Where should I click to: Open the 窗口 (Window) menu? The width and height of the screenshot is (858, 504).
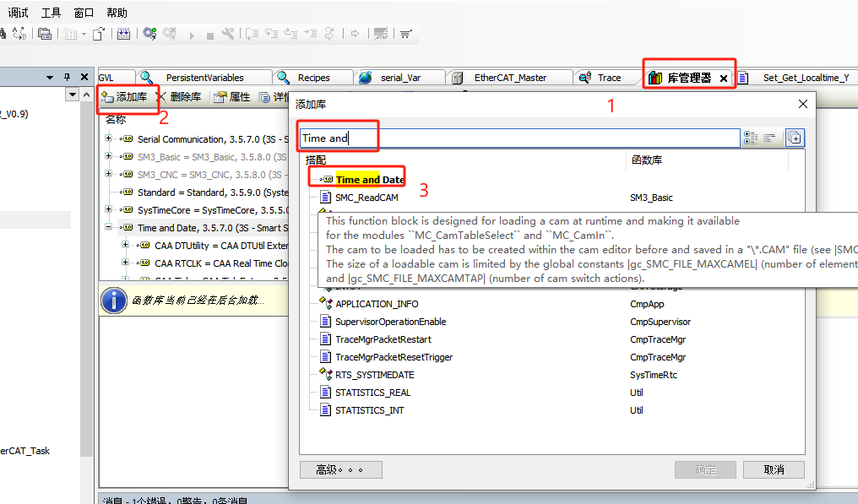84,13
